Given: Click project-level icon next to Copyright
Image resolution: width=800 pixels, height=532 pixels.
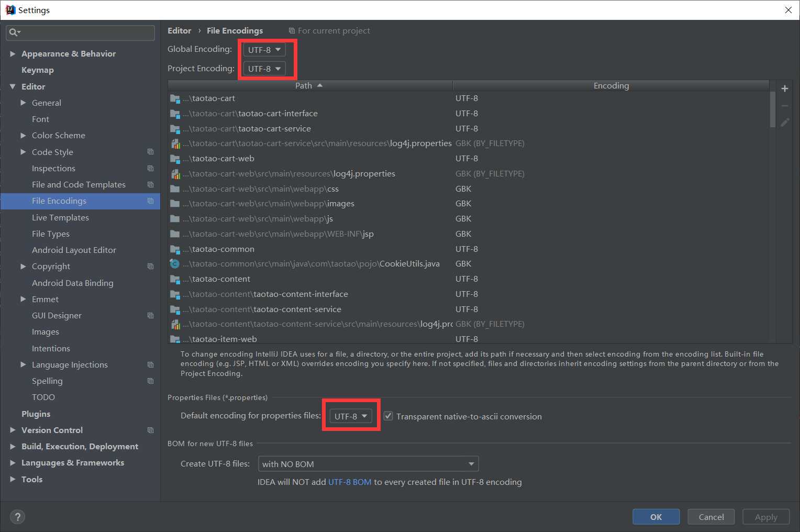Looking at the screenshot, I should (150, 266).
